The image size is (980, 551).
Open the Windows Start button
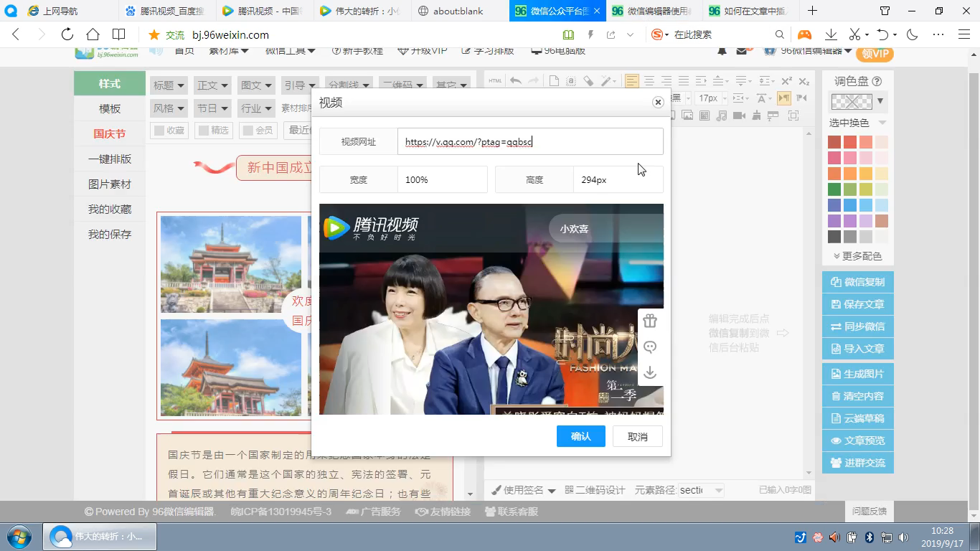19,537
